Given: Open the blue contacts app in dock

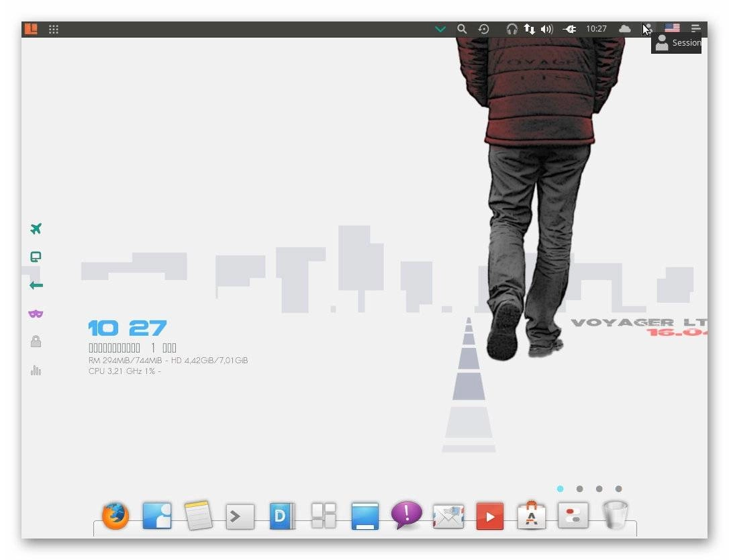Looking at the screenshot, I should coord(156,516).
